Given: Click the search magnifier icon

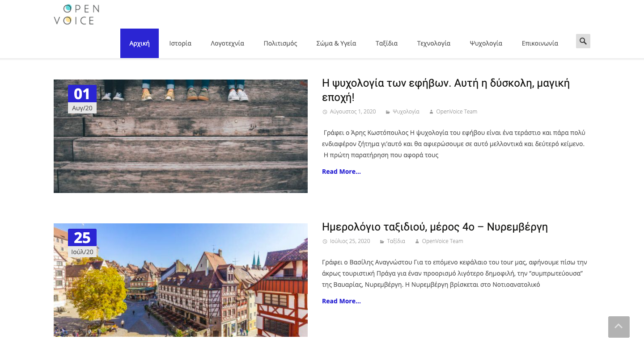Looking at the screenshot, I should [583, 41].
